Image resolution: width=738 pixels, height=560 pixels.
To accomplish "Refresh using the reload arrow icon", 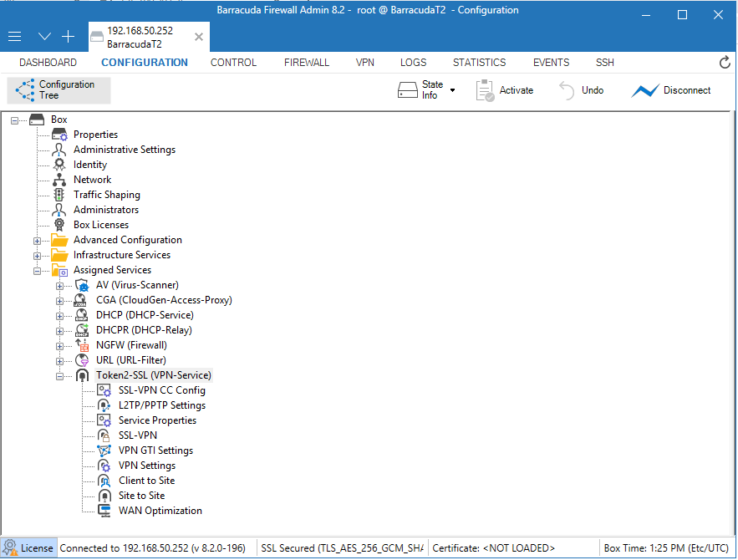I will point(725,62).
